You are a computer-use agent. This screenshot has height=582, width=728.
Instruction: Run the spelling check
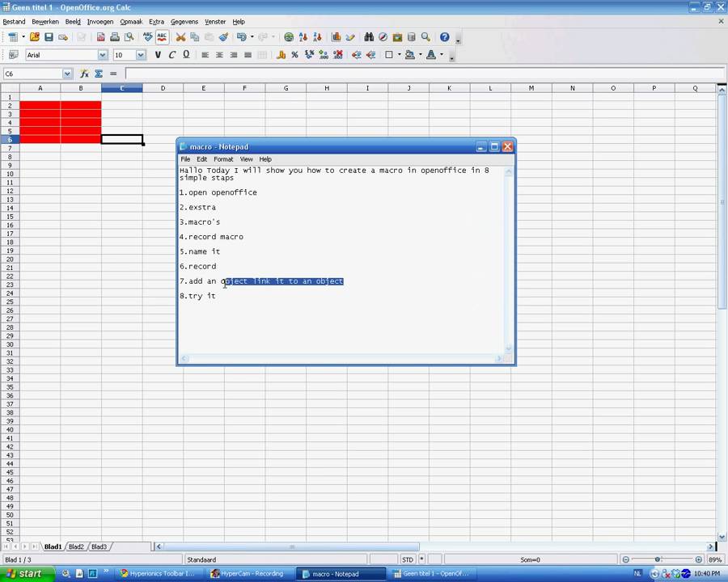coord(148,37)
